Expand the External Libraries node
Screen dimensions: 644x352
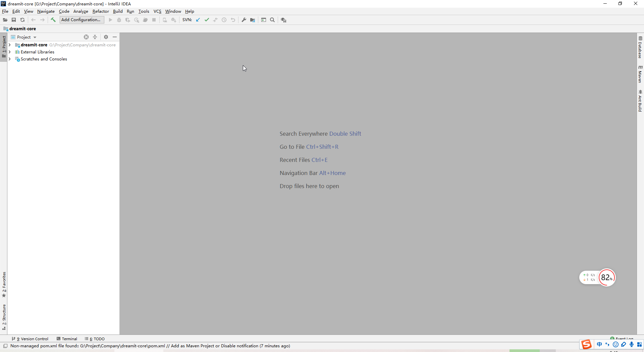pos(10,52)
